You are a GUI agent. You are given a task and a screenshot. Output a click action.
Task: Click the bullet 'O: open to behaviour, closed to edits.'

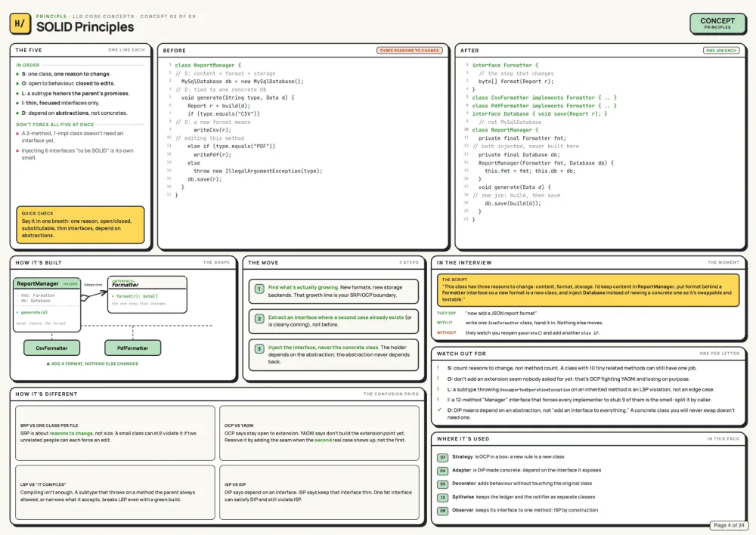tap(68, 83)
